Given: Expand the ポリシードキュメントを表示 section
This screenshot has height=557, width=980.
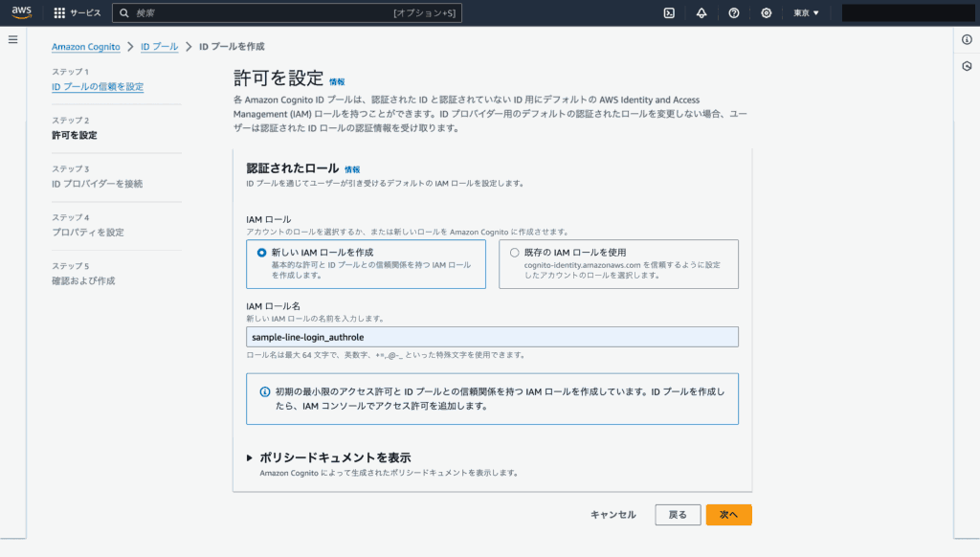Looking at the screenshot, I should [x=250, y=457].
